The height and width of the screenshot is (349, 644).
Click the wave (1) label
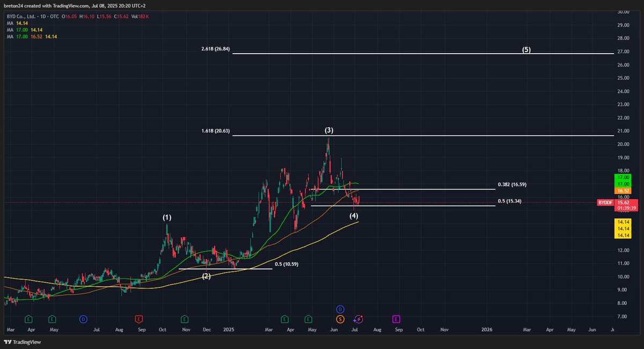[x=167, y=217]
